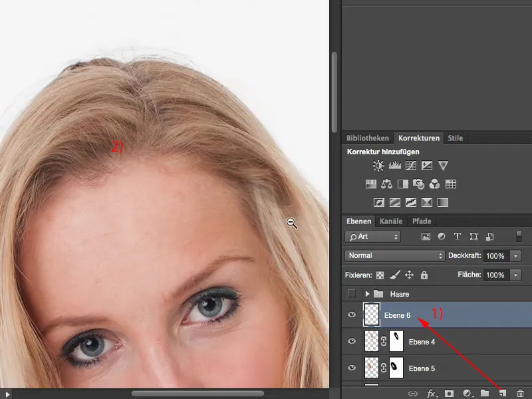The image size is (532, 399).
Task: Select the Ebene 4 layer thumbnail
Action: (372, 341)
